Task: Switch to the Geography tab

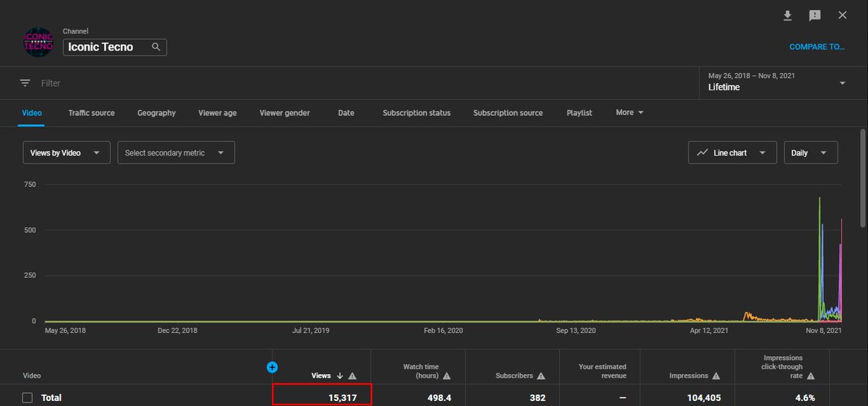Action: (156, 113)
